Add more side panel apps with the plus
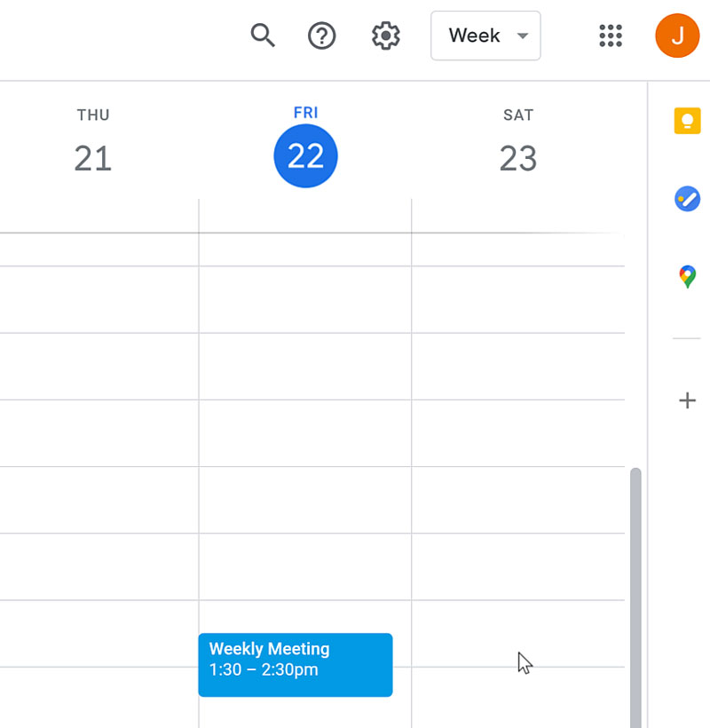The width and height of the screenshot is (710, 728). click(x=687, y=400)
